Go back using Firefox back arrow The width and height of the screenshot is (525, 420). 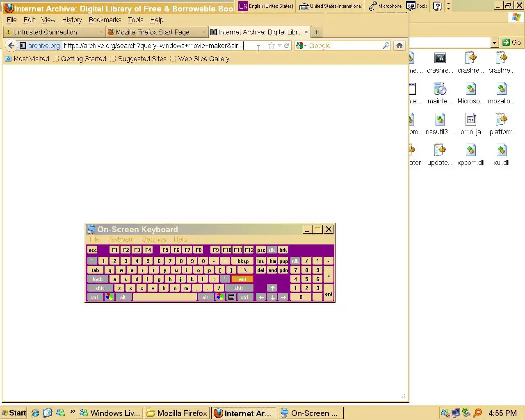pos(11,46)
